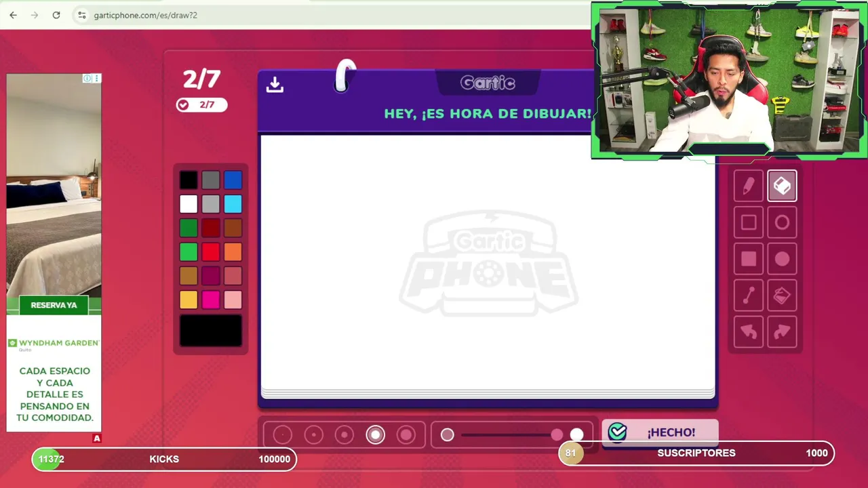Pick the salmon color swatch

coord(233,276)
